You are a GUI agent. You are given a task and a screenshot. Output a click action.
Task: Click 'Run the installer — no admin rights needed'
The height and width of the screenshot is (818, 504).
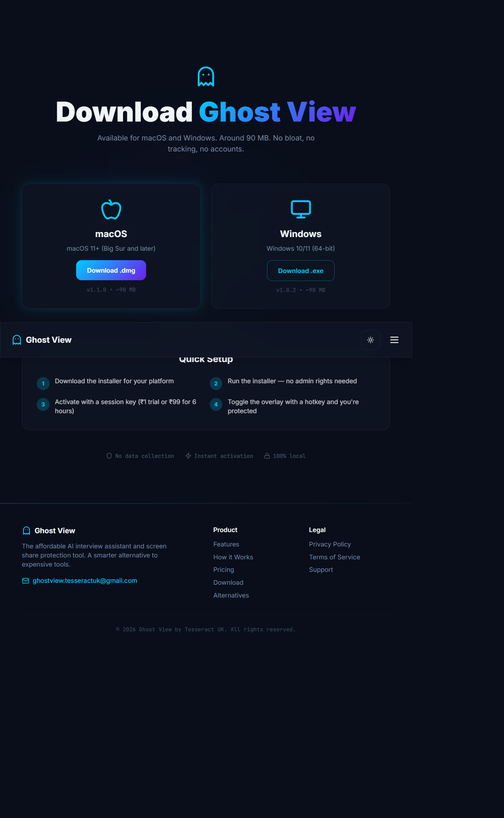point(292,381)
